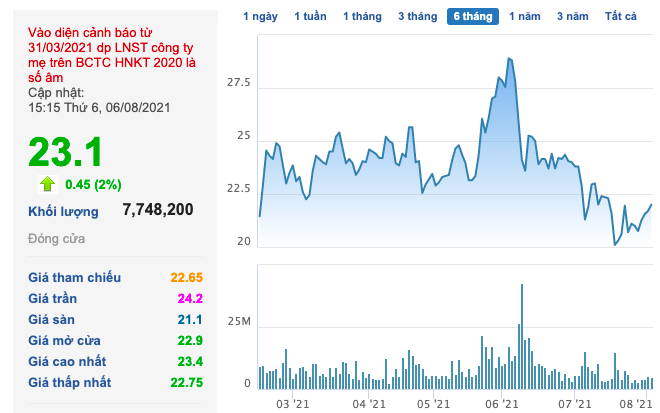Click the Đóng cửa status label
This screenshot has width=660, height=413.
click(x=57, y=239)
